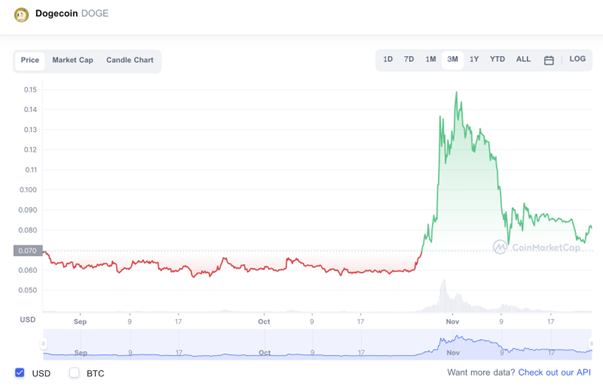Select the 1Y time range

tap(474, 60)
